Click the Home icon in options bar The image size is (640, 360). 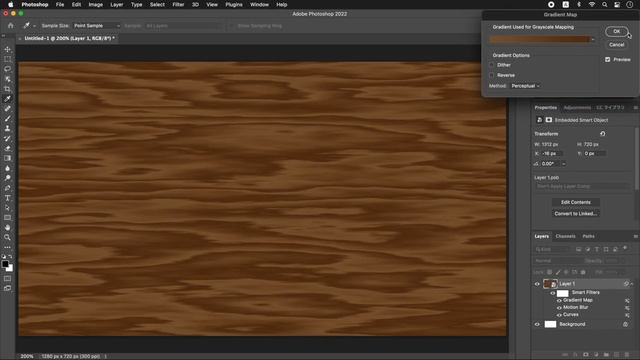(x=11, y=25)
